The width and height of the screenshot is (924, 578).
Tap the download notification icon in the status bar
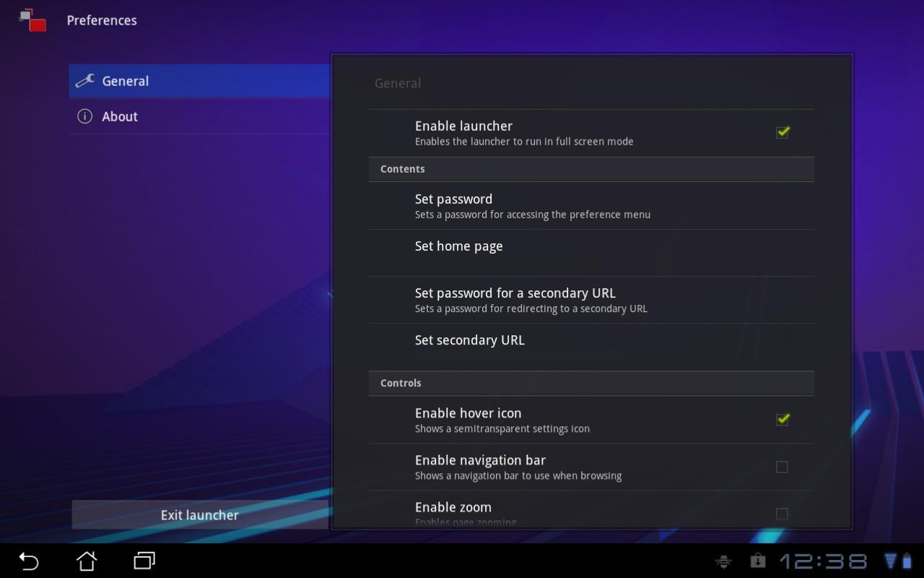click(x=757, y=561)
